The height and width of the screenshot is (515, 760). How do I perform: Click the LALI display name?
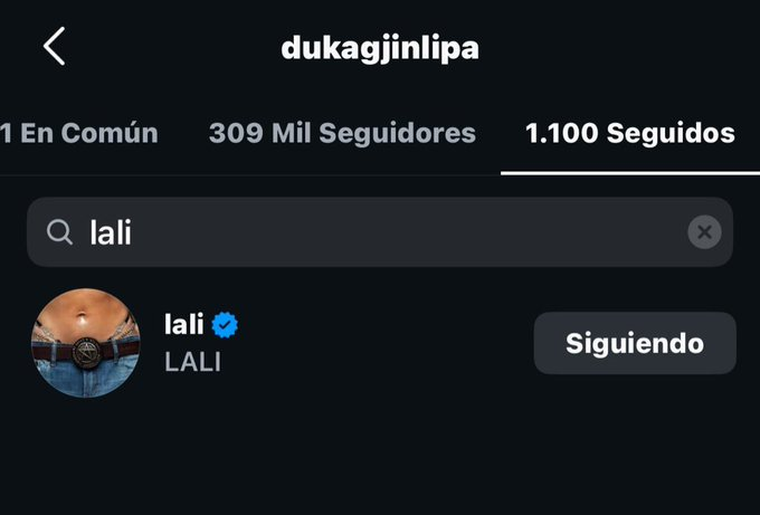(192, 361)
